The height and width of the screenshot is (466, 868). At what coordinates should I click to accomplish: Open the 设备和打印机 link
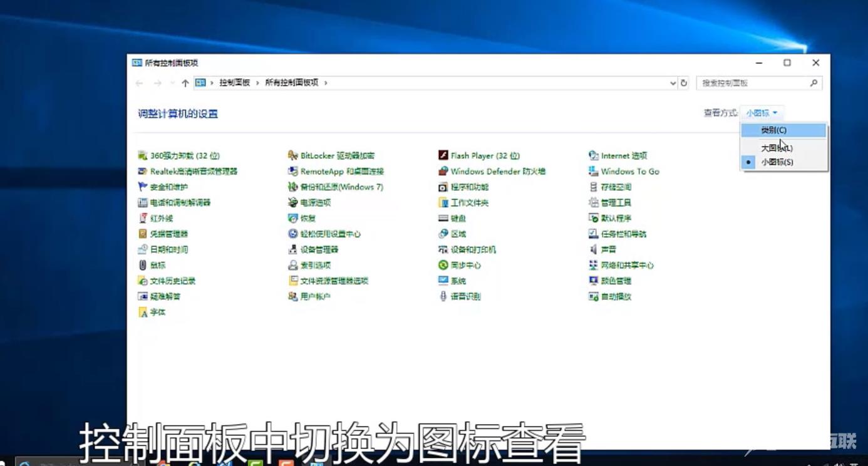coord(473,249)
